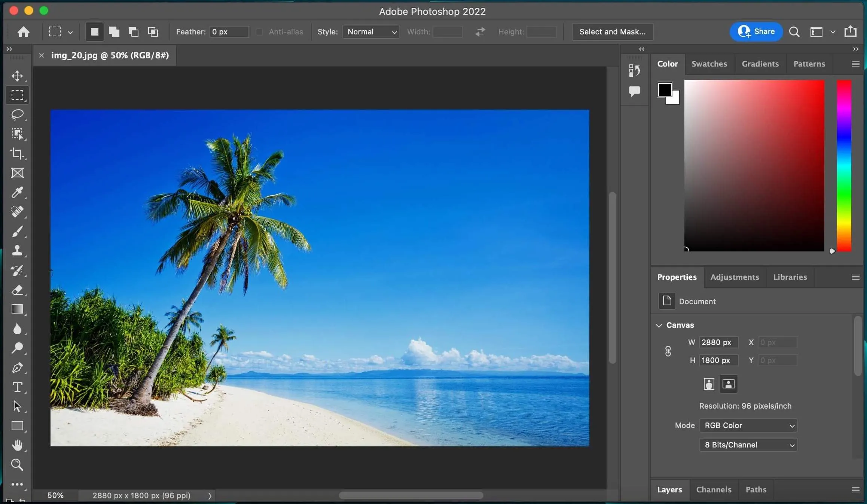The image size is (867, 504).
Task: Open the Mode dropdown showing RGB Color
Action: [748, 425]
